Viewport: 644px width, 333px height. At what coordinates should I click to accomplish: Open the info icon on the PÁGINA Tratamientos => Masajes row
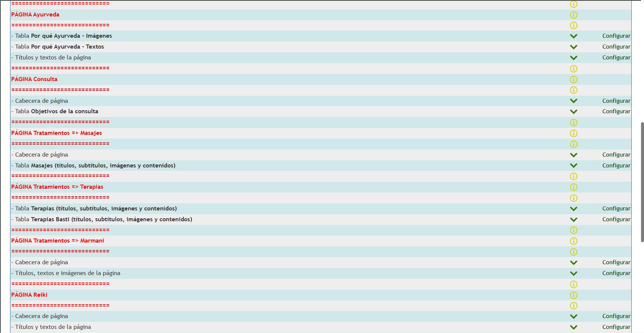click(573, 133)
